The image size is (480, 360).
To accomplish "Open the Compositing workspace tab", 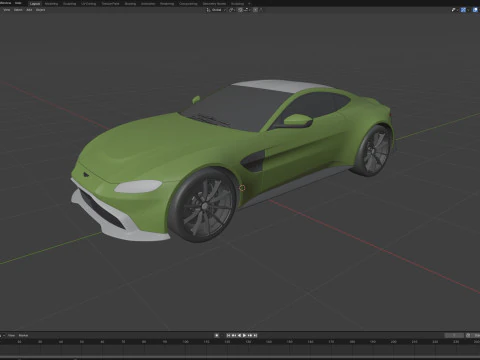I will tap(188, 4).
